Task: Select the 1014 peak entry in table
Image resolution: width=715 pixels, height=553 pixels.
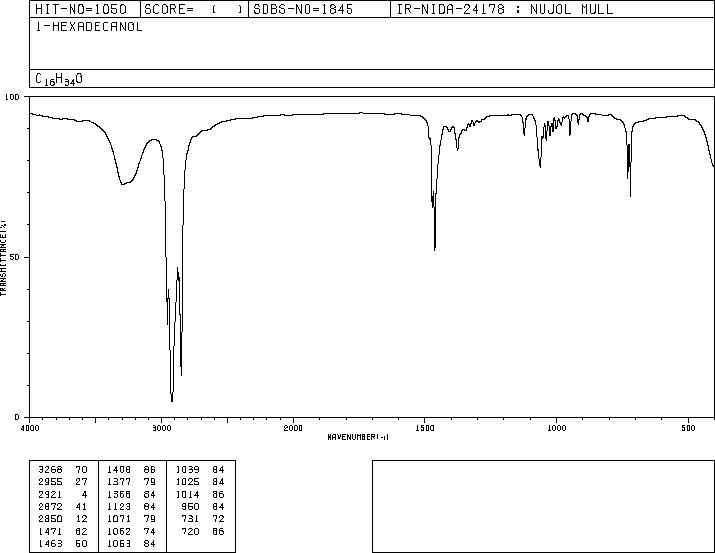Action: [x=200, y=495]
